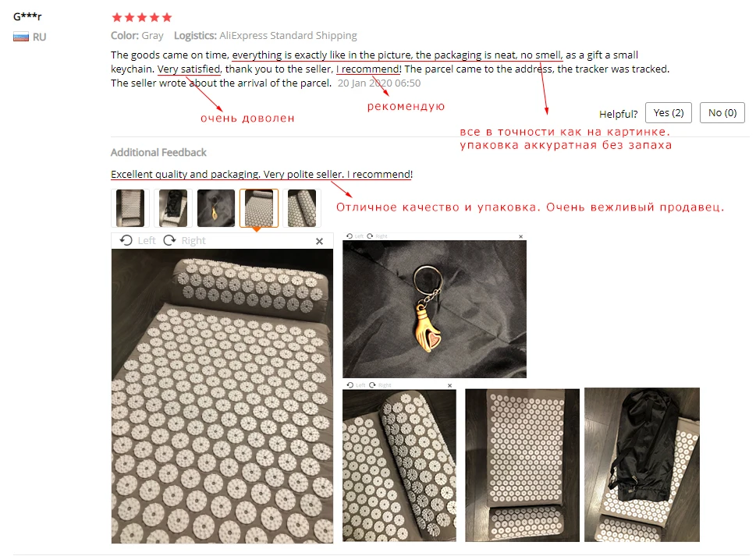Click the rotate Right icon above large photo
This screenshot has width=756, height=556.
(x=170, y=240)
